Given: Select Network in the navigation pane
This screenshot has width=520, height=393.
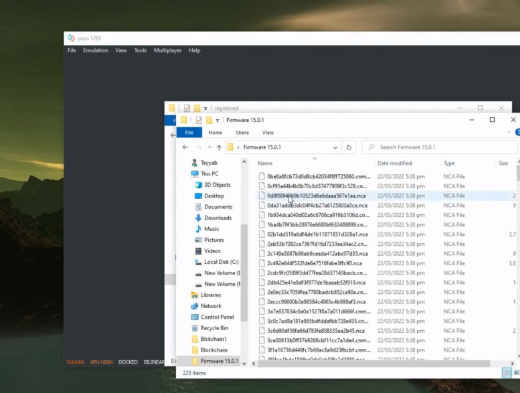Looking at the screenshot, I should [211, 306].
